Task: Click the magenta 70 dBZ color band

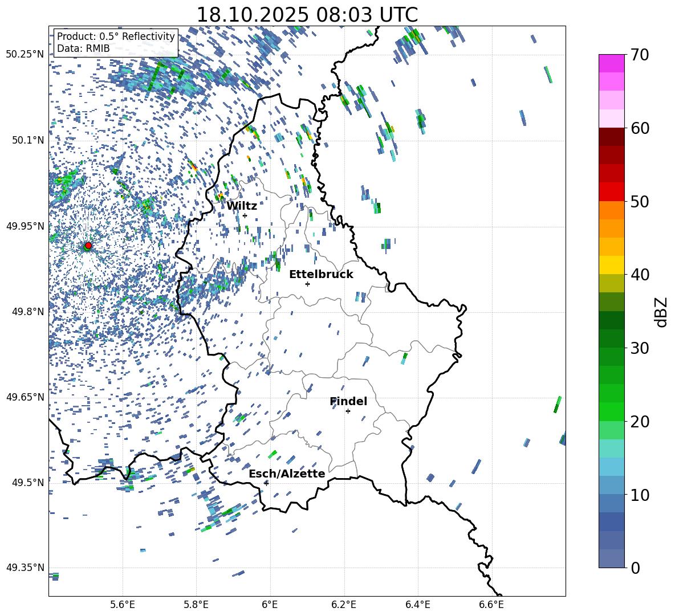Action: 612,64
